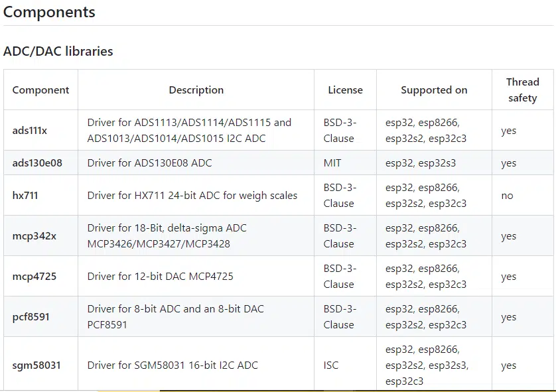Select the Description column header
Screen dimensions: 556x392
click(x=196, y=90)
